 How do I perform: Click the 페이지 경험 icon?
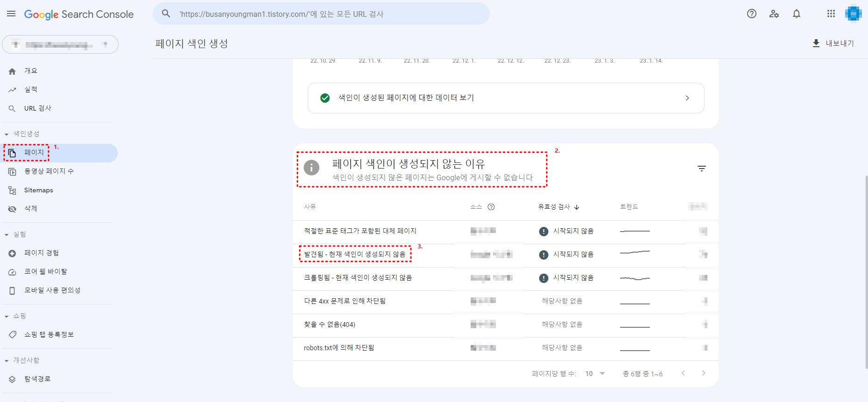pyautogui.click(x=12, y=253)
